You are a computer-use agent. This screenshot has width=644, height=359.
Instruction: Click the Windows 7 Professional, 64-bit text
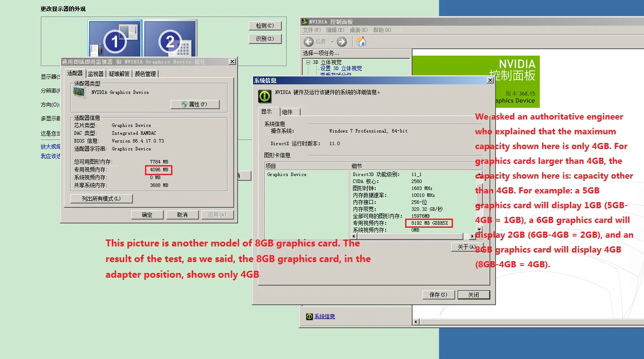coord(368,131)
